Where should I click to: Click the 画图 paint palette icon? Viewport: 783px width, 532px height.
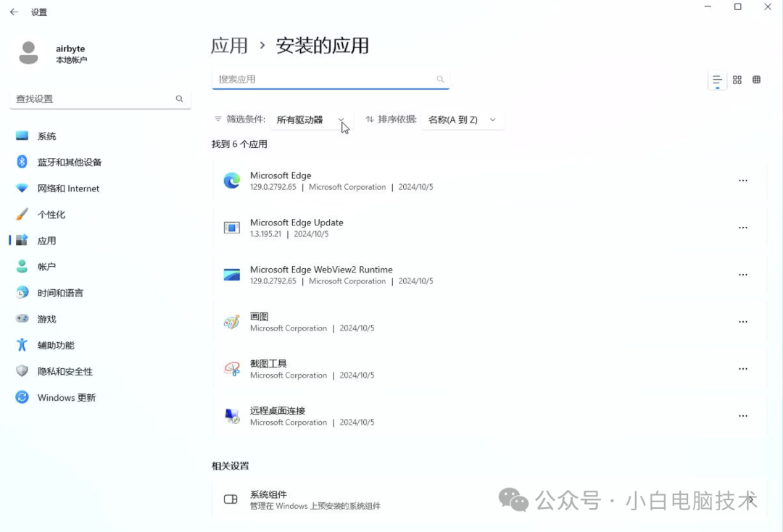232,322
